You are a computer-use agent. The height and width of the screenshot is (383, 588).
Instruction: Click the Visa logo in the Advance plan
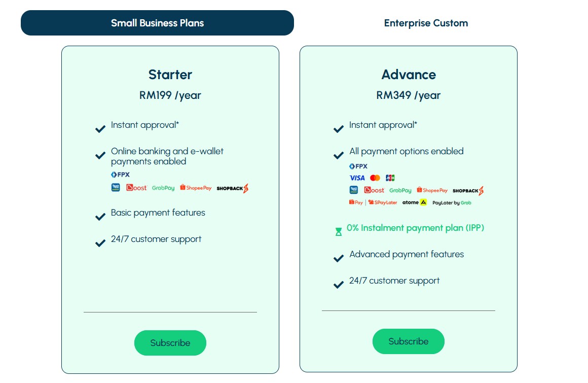tap(357, 178)
